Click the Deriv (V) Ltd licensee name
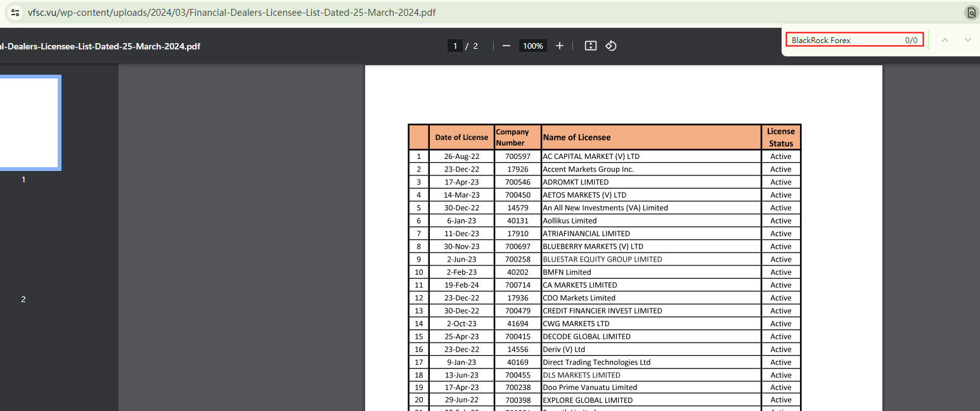 point(564,350)
